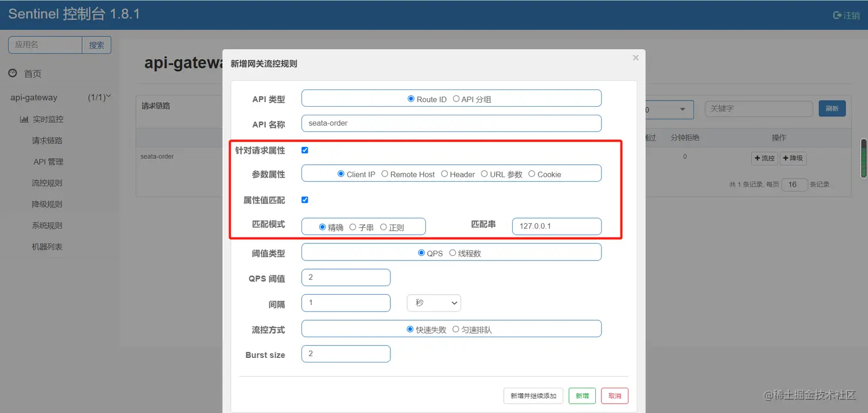Click the per-page count field showing 16
This screenshot has height=413, width=868.
coord(795,185)
